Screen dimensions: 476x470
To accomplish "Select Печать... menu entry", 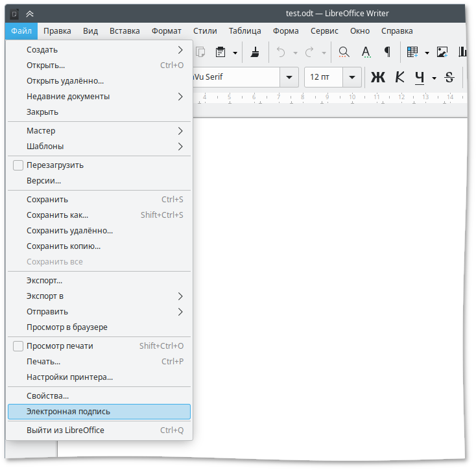I will (x=99, y=362).
